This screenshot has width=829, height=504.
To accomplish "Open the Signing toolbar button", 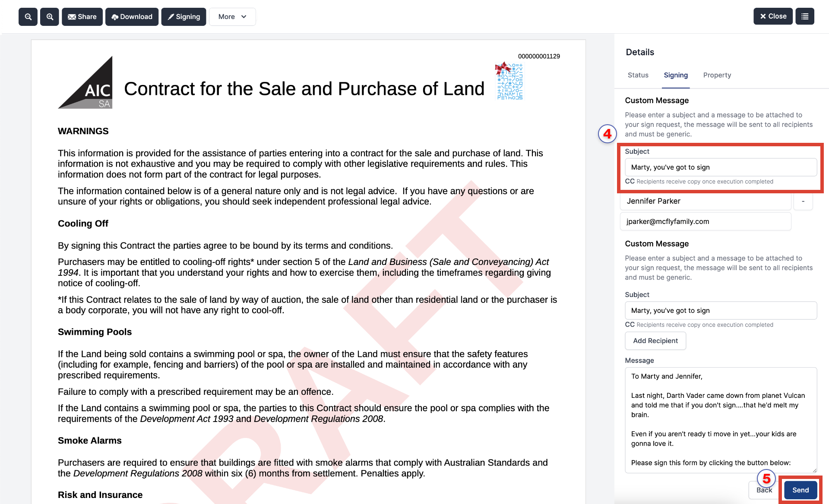I will click(184, 17).
